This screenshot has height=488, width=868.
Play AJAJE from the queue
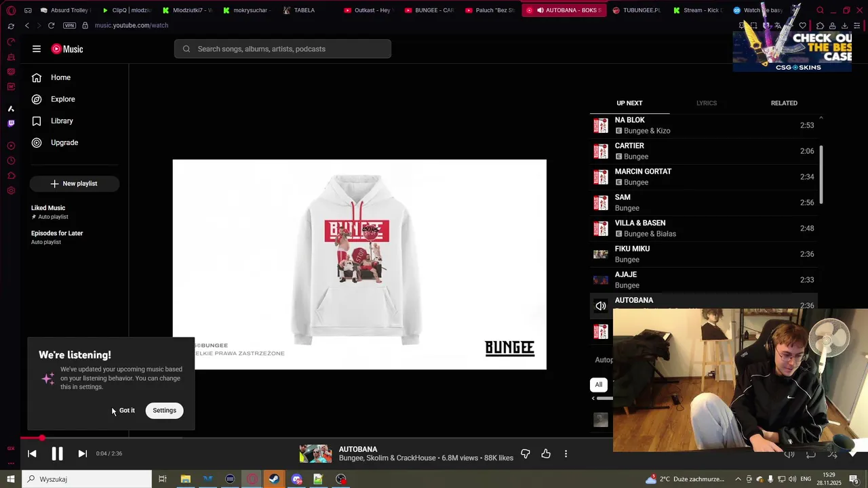click(703, 280)
